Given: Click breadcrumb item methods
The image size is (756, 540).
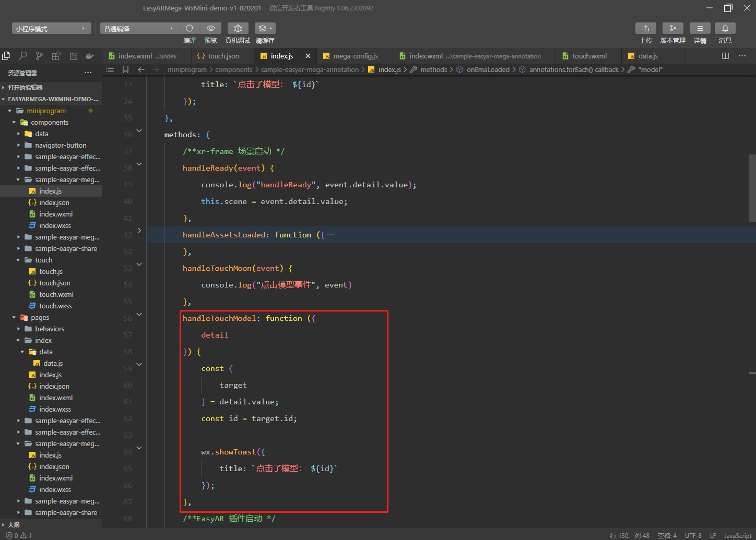Looking at the screenshot, I should point(434,69).
